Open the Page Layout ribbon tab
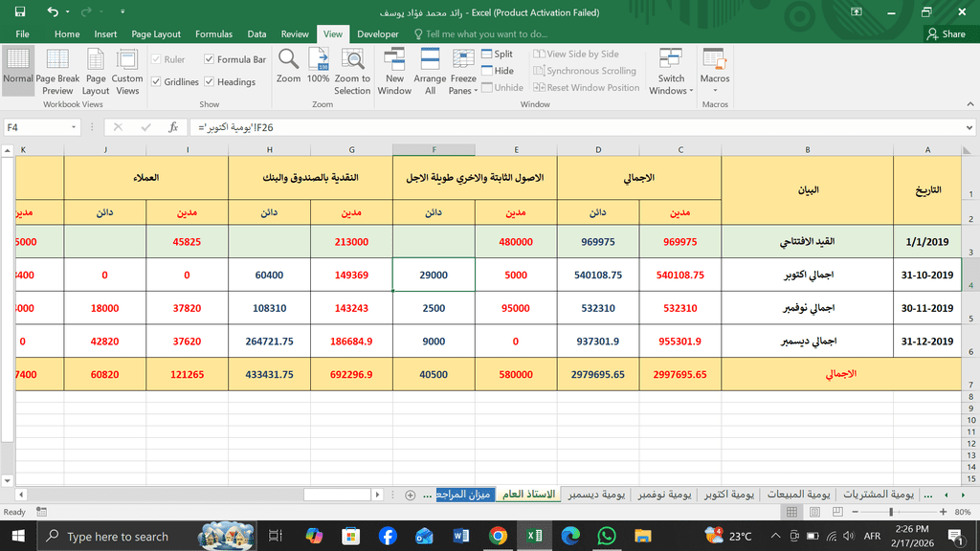 pyautogui.click(x=155, y=33)
